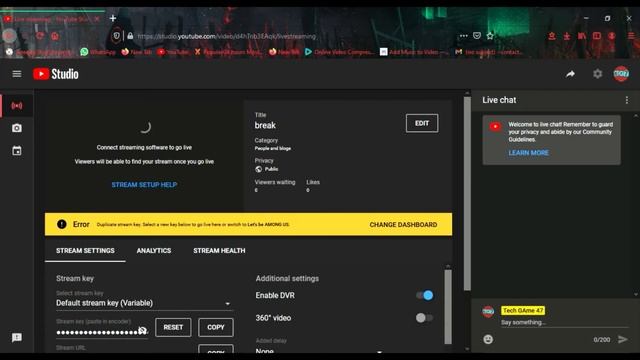640x360 pixels.
Task: Click the browser address bar URL
Action: pos(227,36)
